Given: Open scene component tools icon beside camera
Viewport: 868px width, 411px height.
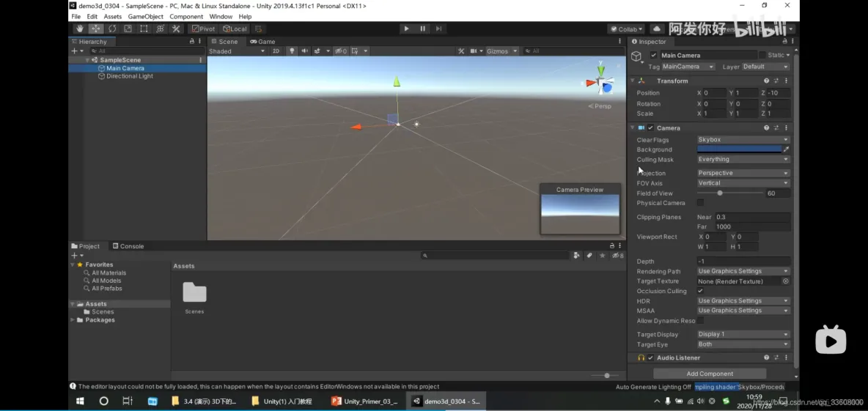Looking at the screenshot, I should [x=461, y=51].
